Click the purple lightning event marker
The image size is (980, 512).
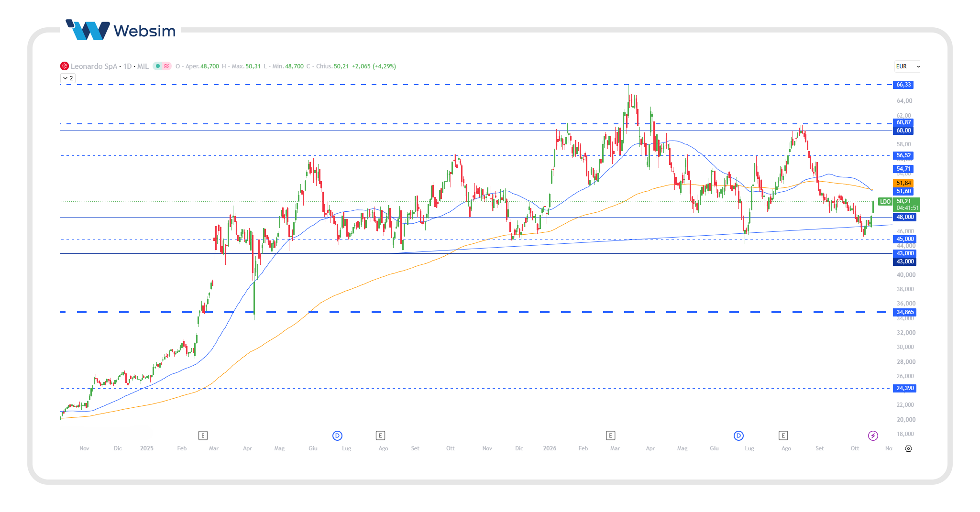pos(873,436)
